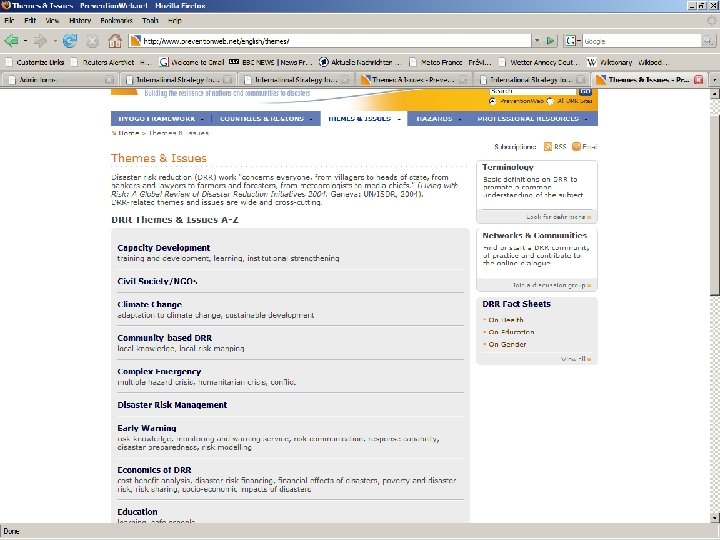Open the Complex Emergency link
The image size is (720, 540).
(159, 371)
